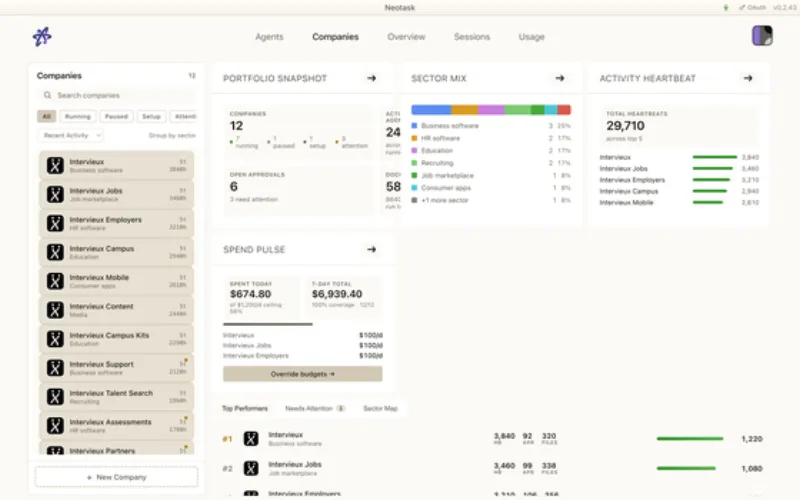The image size is (800, 500).
Task: Click the Interviewux Jobs company logo in sidebar
Action: point(55,194)
